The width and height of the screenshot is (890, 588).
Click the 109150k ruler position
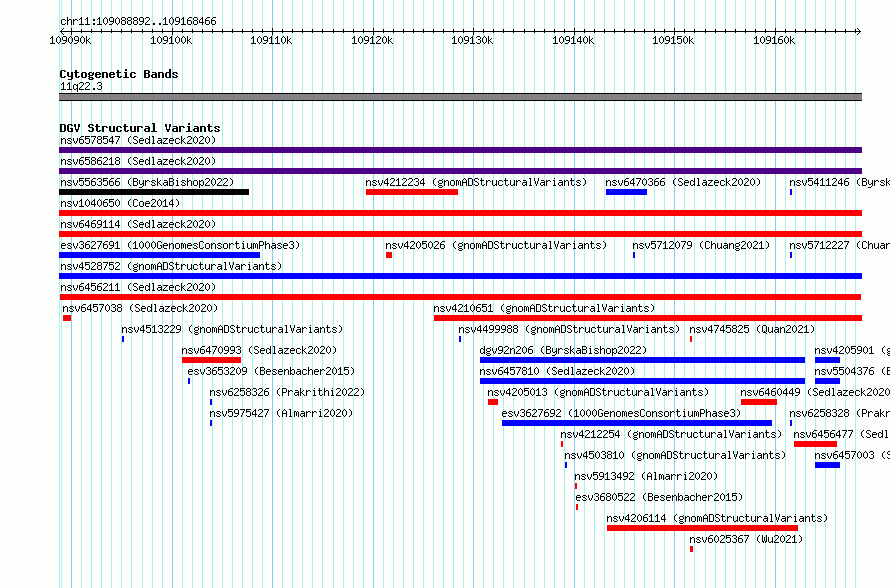[673, 40]
